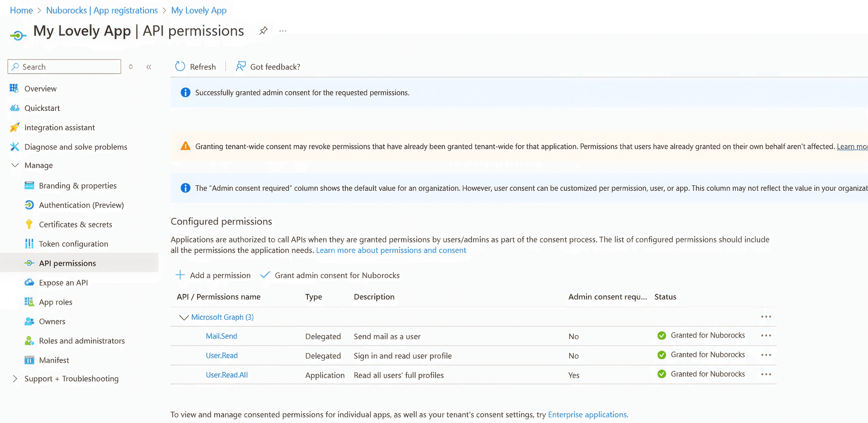This screenshot has width=868, height=423.
Task: Click the Integration assistant rocket icon
Action: click(14, 127)
